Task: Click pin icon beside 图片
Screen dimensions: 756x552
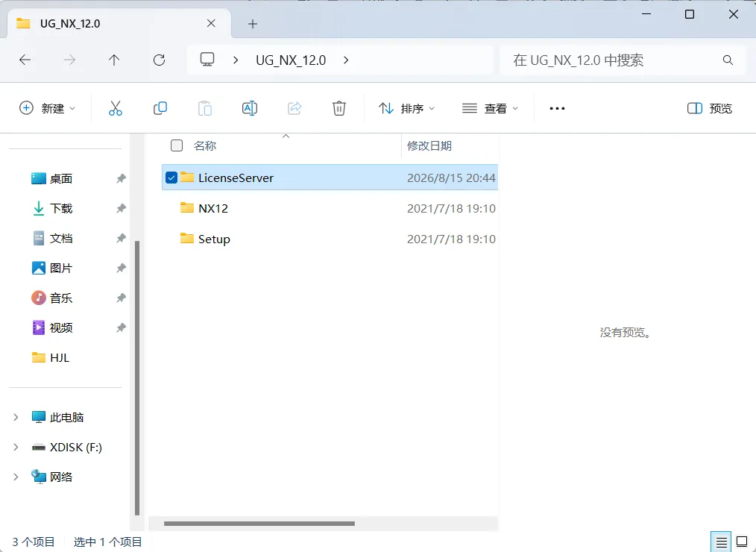Action: [121, 269]
